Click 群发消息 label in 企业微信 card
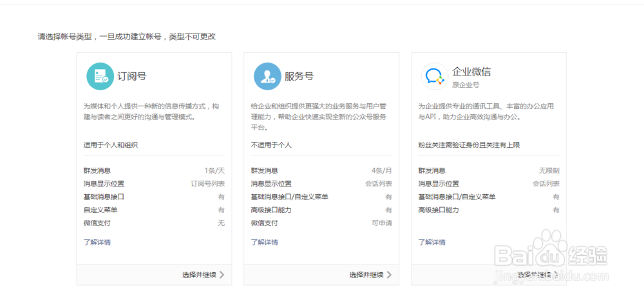This screenshot has width=644, height=298. click(x=432, y=170)
